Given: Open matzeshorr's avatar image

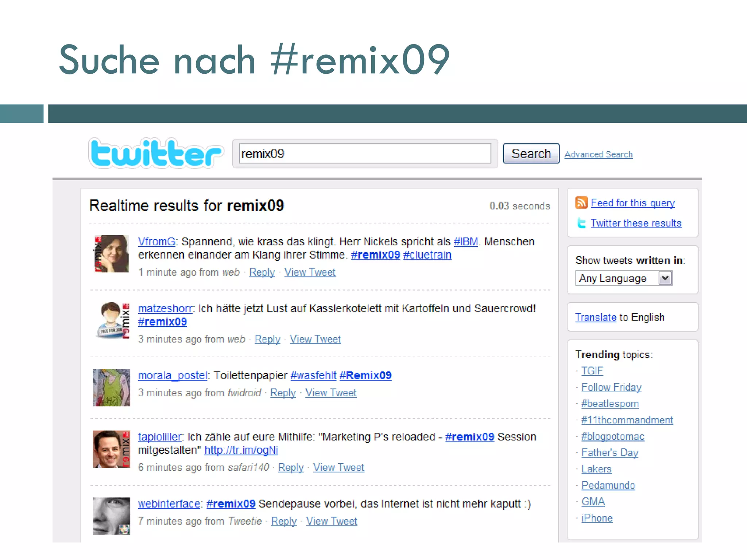Looking at the screenshot, I should coord(113,320).
